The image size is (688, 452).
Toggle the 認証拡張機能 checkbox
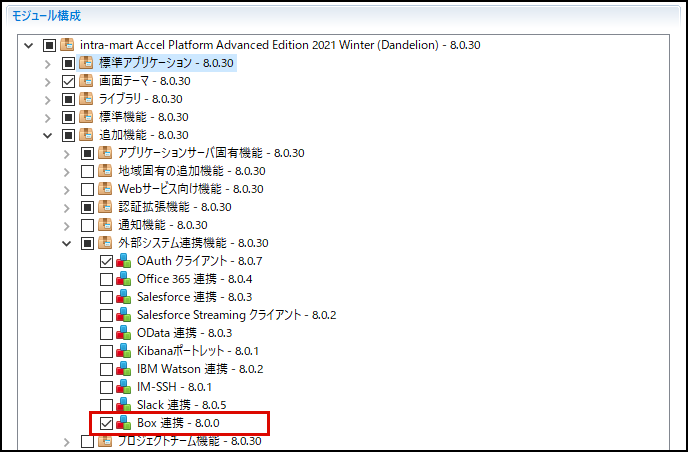tap(87, 207)
